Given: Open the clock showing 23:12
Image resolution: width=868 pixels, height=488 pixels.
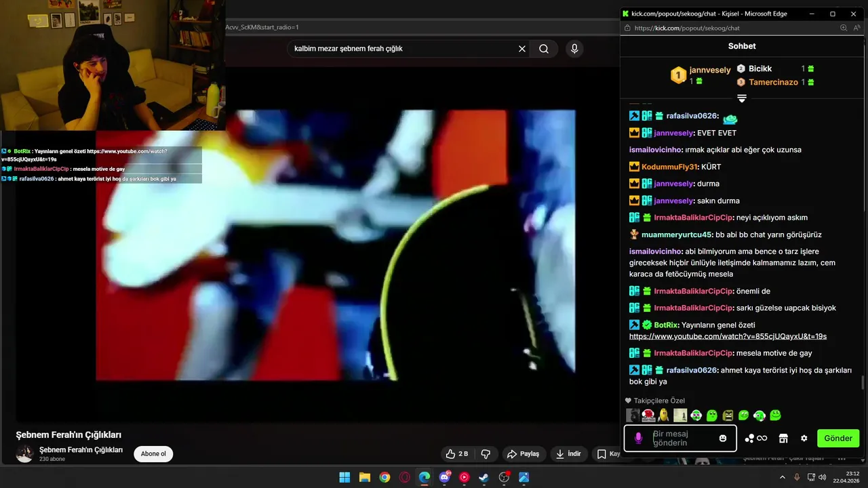Looking at the screenshot, I should click(847, 477).
